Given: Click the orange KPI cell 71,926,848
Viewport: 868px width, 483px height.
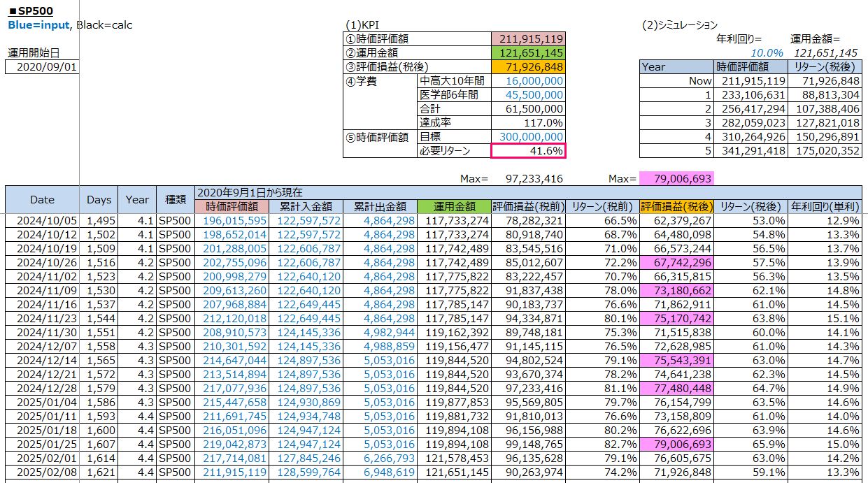Looking at the screenshot, I should (x=528, y=67).
